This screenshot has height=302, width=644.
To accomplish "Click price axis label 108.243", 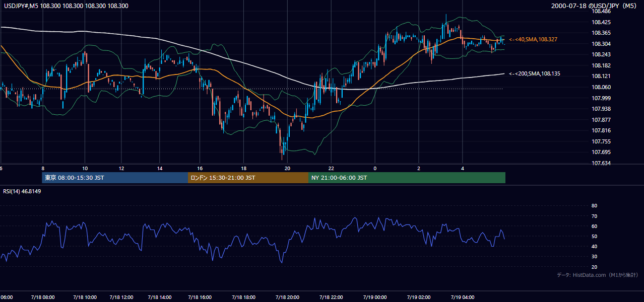I will (601, 54).
